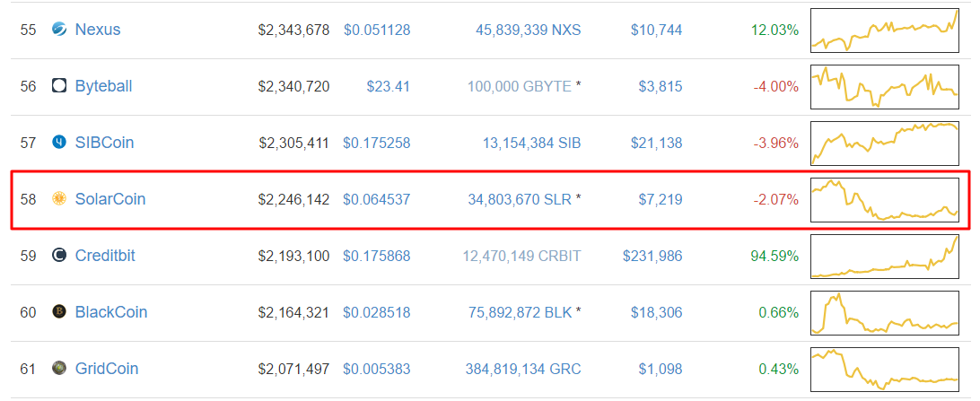
Task: Open the SIBCoin coin page link
Action: tap(104, 143)
